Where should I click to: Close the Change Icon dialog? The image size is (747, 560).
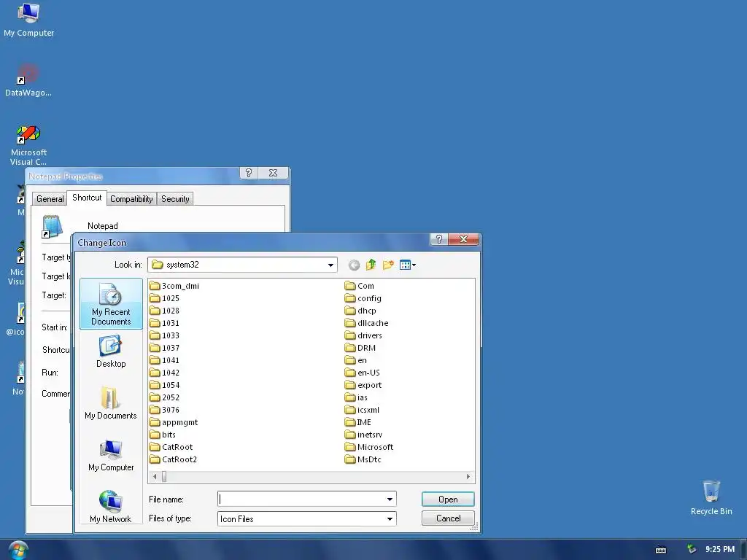click(x=463, y=239)
